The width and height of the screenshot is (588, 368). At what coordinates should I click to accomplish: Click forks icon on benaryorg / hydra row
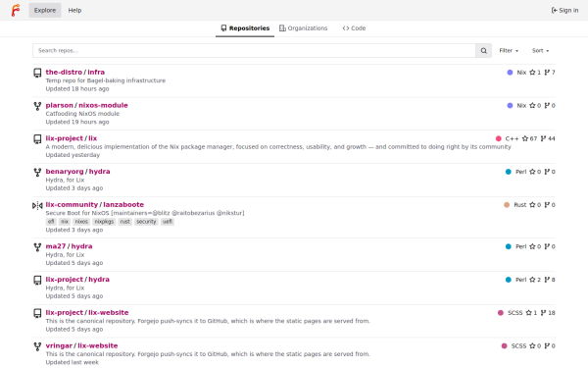point(547,172)
